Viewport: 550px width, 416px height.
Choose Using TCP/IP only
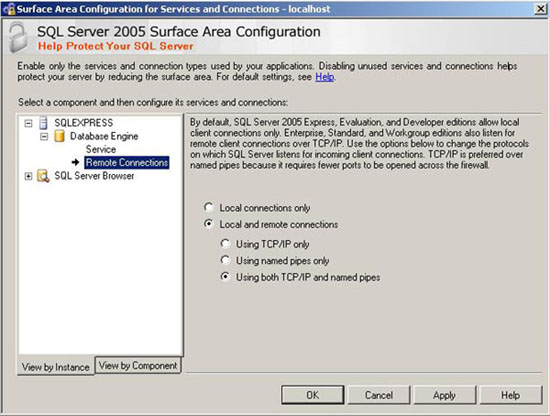click(x=225, y=243)
